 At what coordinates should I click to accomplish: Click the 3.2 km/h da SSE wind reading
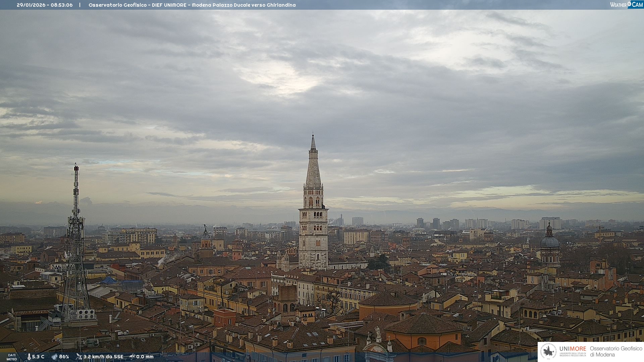click(x=103, y=357)
